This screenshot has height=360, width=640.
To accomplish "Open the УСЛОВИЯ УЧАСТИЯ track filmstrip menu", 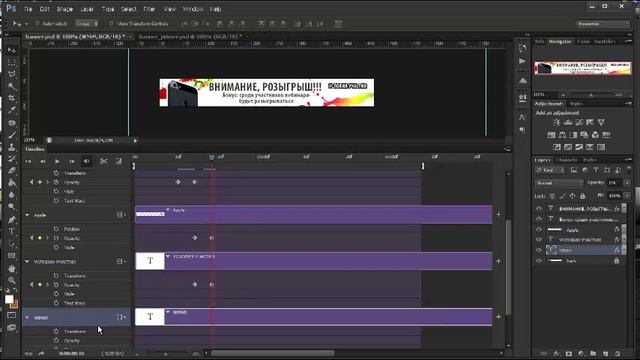I will (121, 262).
